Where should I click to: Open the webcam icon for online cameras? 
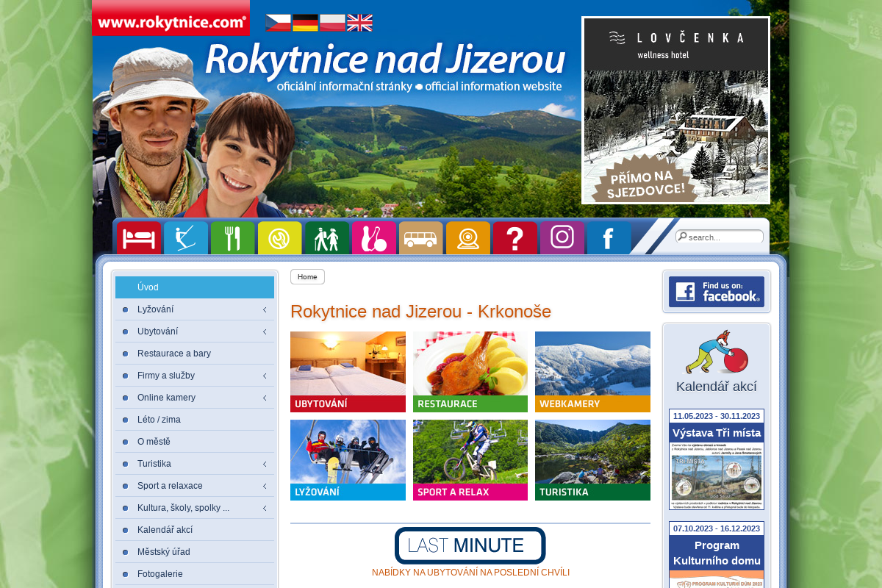click(467, 237)
